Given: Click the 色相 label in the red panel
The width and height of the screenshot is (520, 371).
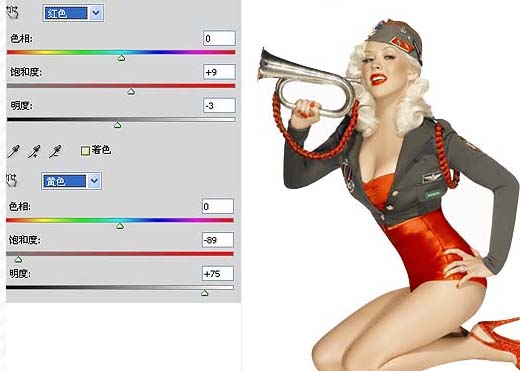Looking at the screenshot, I should 21,39.
